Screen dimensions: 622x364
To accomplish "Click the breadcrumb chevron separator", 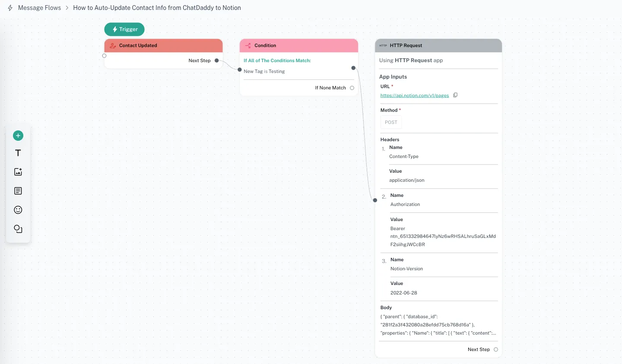I will pos(67,8).
